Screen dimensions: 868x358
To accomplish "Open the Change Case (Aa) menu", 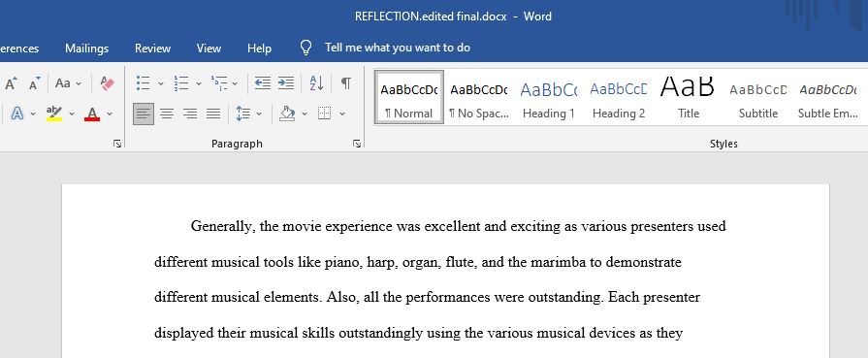I will click(x=68, y=83).
